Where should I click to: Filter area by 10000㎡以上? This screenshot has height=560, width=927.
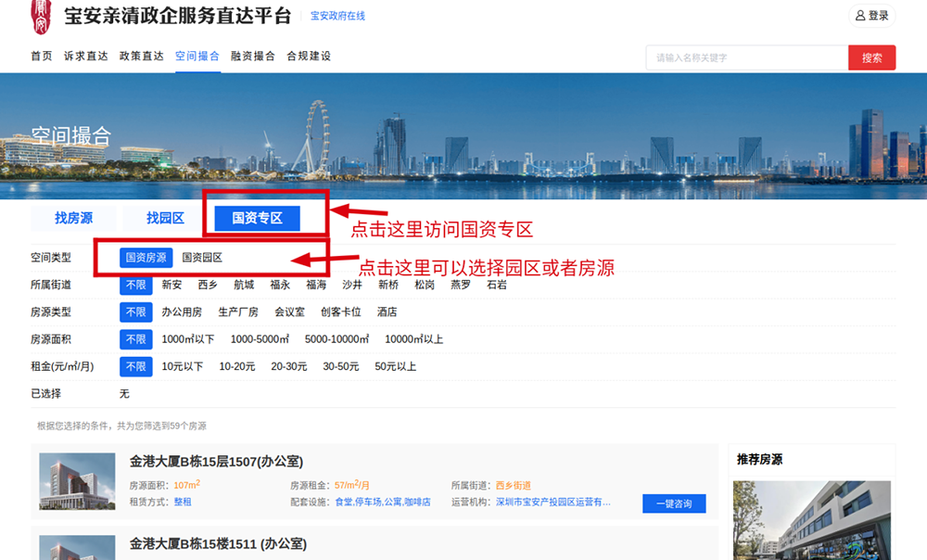413,339
